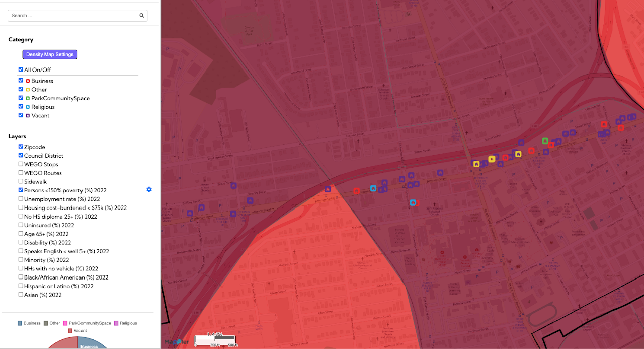
Task: Select the westernmost purple Vacant marker on map
Action: [x=190, y=214]
